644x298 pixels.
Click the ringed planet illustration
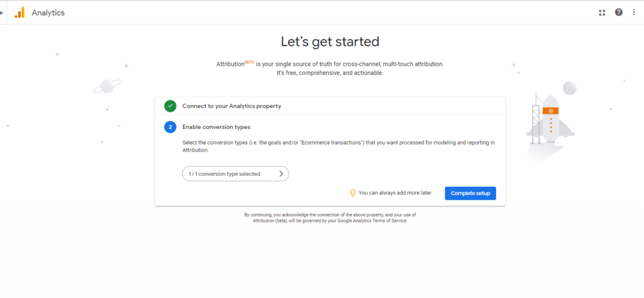coord(107,86)
